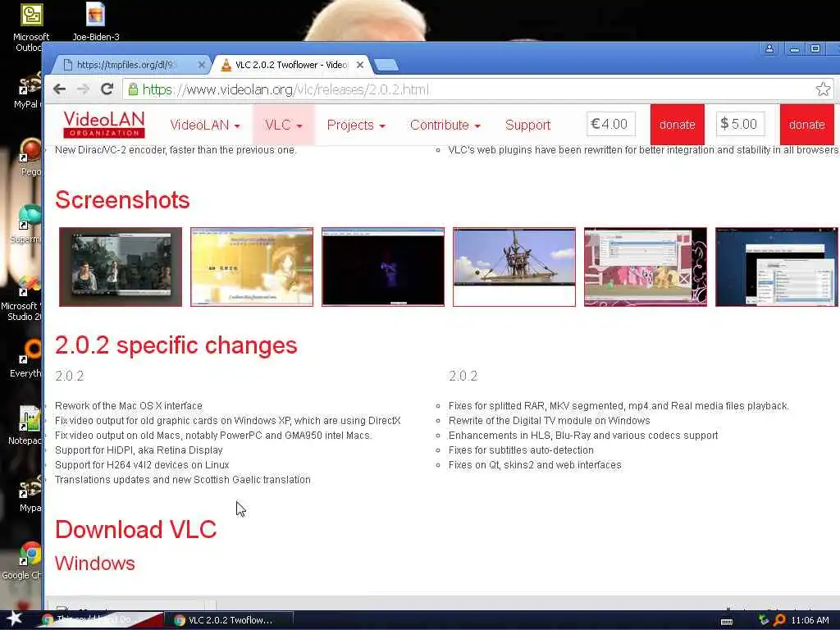840x630 pixels.
Task: Expand the VideoLAN dropdown menu
Action: point(205,125)
